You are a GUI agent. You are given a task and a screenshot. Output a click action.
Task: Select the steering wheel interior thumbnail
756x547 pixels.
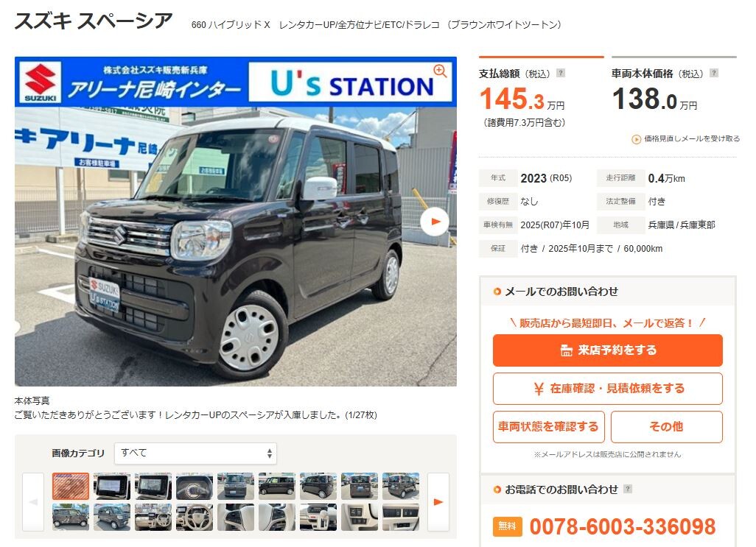tap(195, 517)
